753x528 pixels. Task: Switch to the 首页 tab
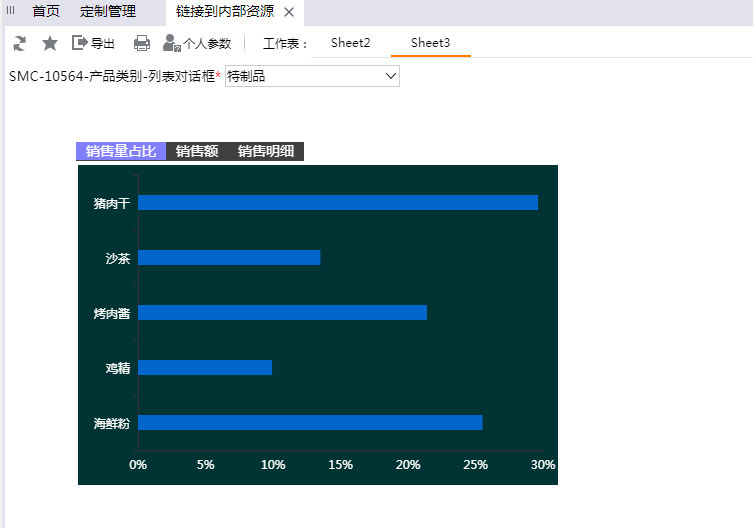click(46, 11)
